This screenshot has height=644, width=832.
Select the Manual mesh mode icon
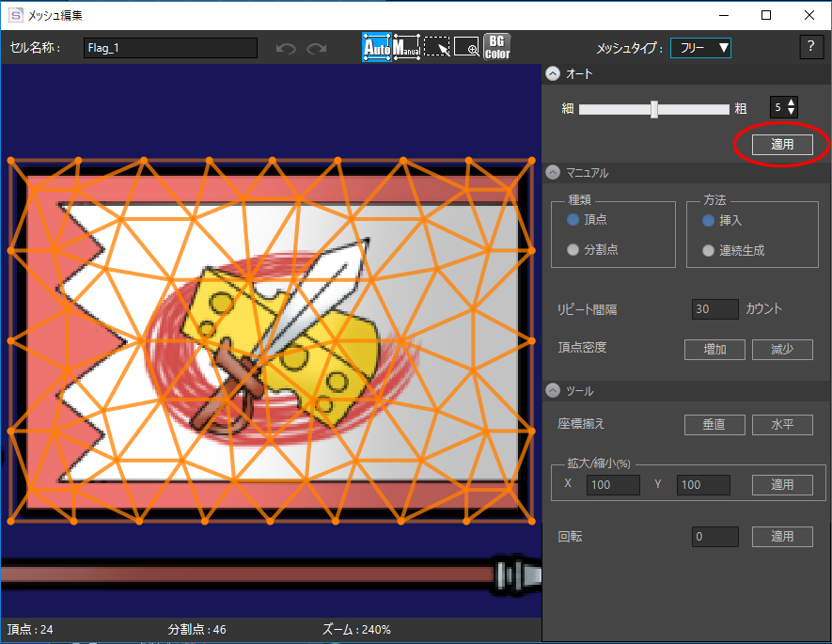click(406, 47)
